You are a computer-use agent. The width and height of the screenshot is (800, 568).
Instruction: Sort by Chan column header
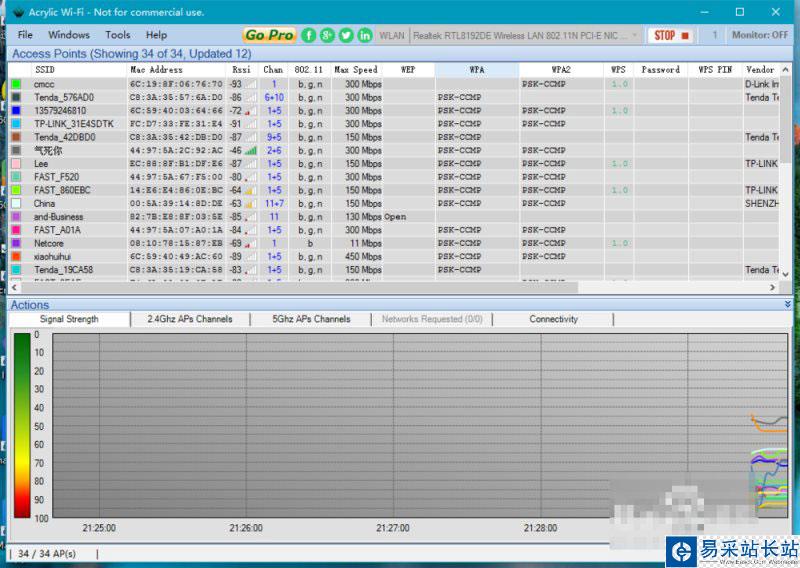(x=273, y=69)
